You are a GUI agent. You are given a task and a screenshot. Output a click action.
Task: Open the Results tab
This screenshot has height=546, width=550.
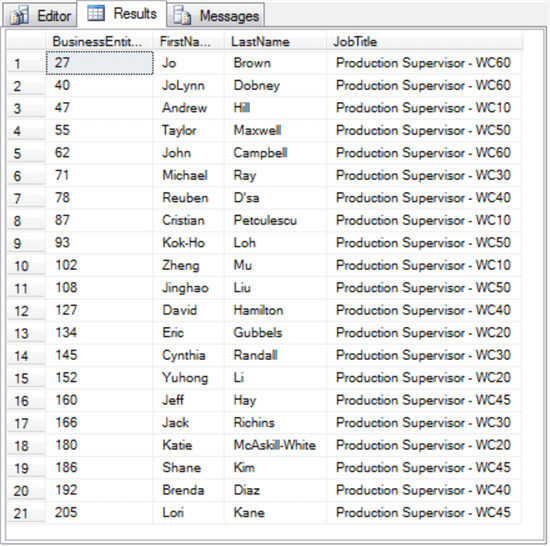point(122,14)
